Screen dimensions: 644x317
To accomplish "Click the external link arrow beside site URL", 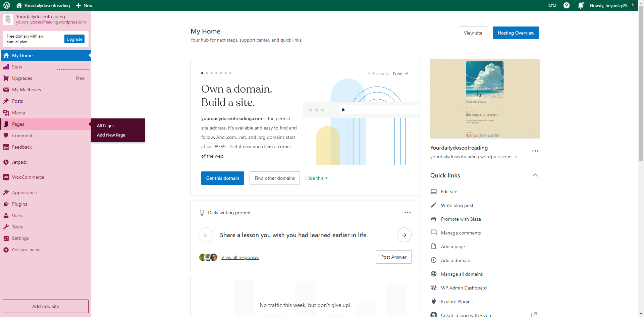I will (516, 157).
